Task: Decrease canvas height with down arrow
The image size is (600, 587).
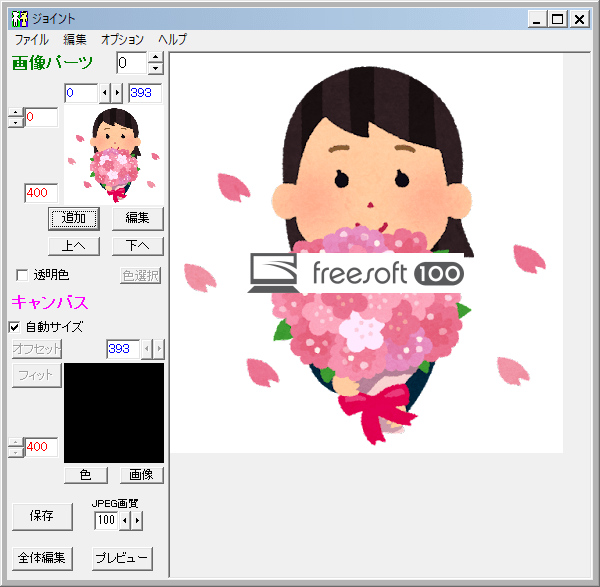Action: 16,452
